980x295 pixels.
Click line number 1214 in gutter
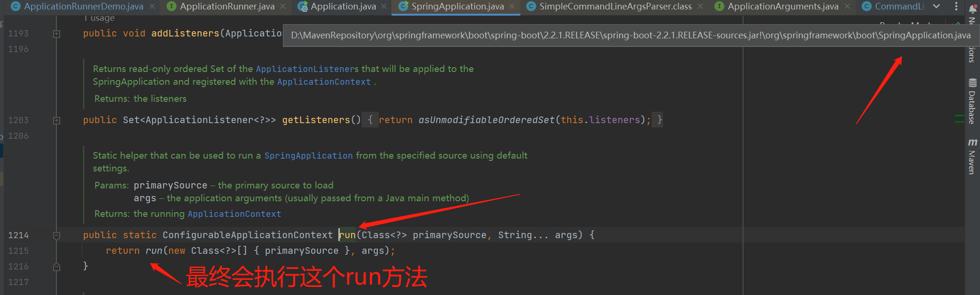pyautogui.click(x=18, y=235)
